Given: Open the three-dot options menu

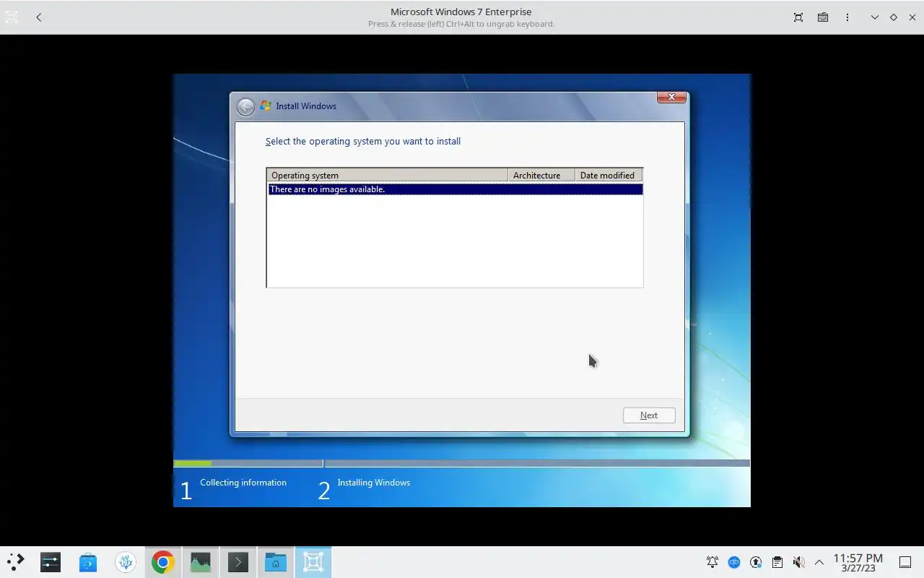Looking at the screenshot, I should pyautogui.click(x=847, y=17).
